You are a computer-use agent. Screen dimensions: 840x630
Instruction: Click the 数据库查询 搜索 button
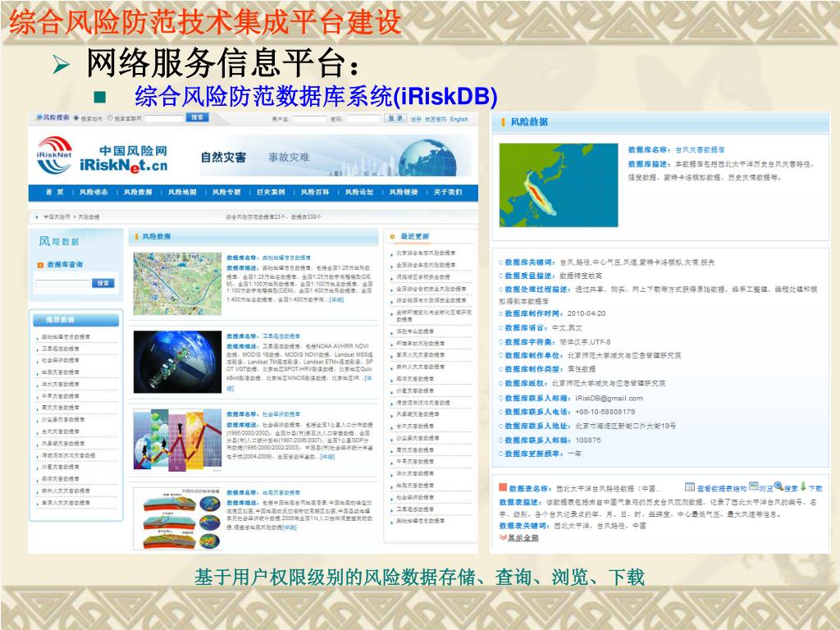[x=103, y=283]
